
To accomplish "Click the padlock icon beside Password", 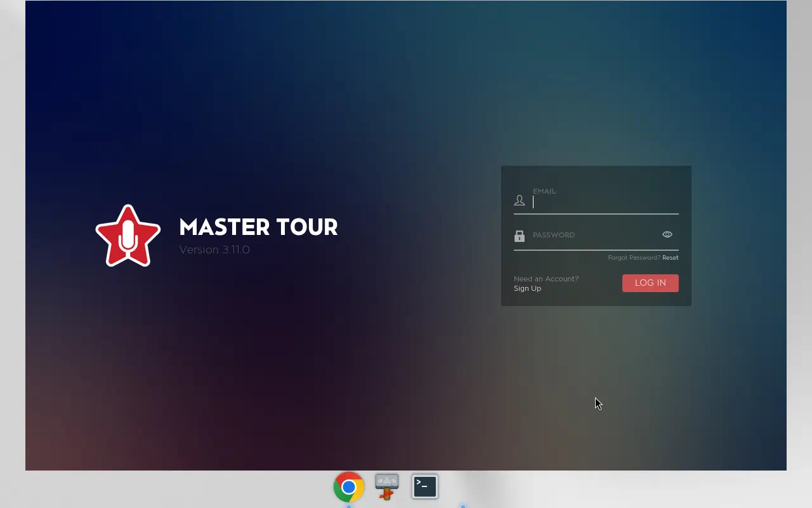I will click(x=520, y=236).
